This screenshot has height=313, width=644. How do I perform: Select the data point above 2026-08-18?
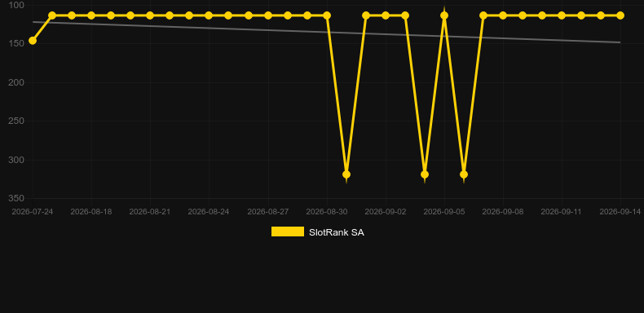pos(91,15)
